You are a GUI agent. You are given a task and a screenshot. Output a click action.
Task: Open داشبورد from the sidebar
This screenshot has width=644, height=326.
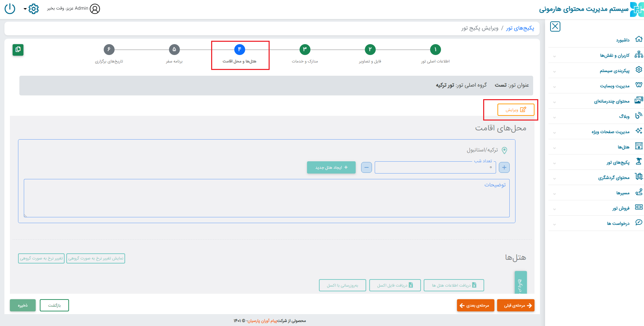[x=623, y=40]
